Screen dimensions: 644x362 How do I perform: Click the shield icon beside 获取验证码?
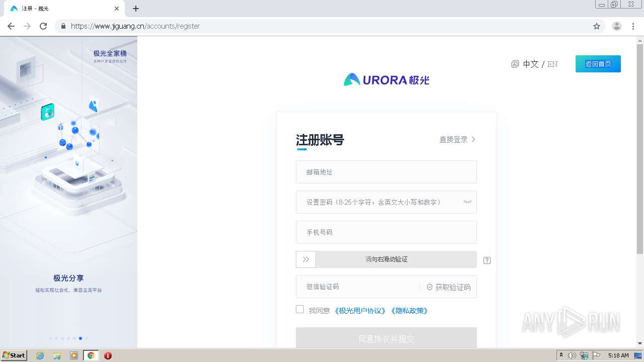coord(430,287)
